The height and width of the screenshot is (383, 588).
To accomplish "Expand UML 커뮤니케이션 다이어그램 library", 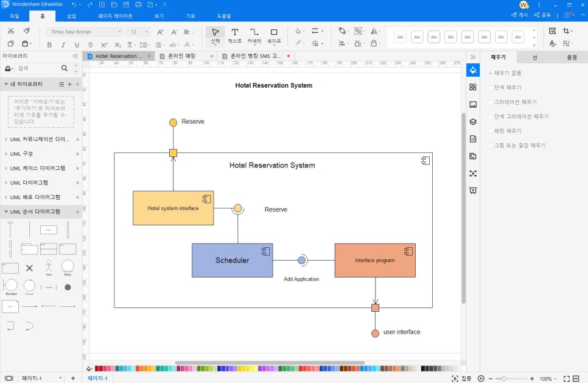I will coord(6,139).
